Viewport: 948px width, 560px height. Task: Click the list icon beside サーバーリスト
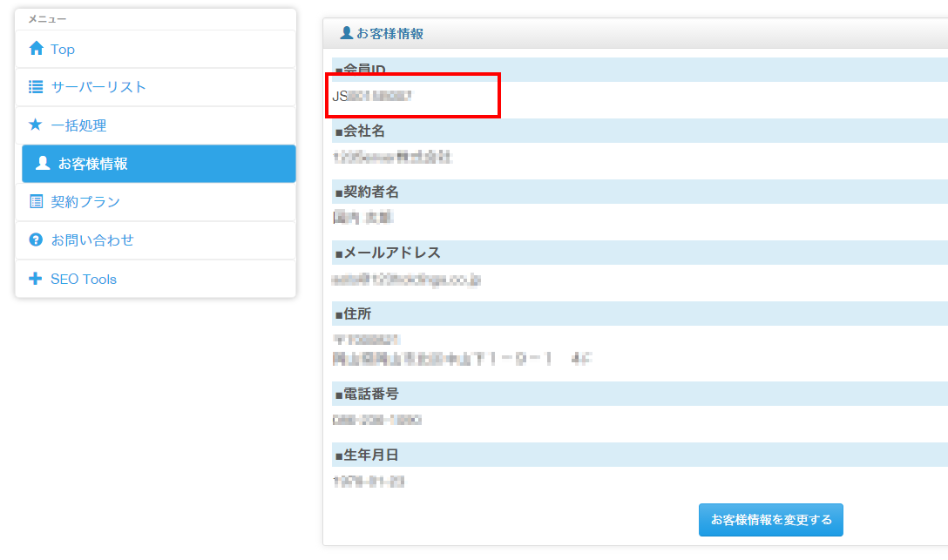click(36, 87)
